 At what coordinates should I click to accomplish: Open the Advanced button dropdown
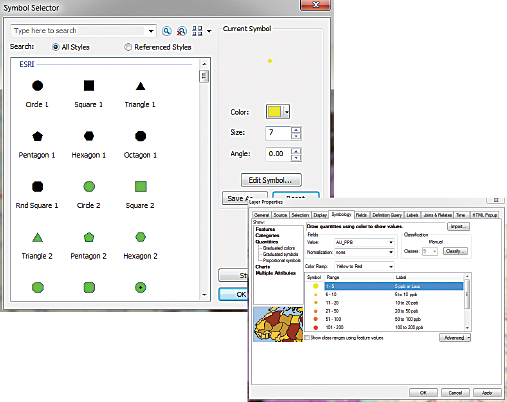click(468, 338)
